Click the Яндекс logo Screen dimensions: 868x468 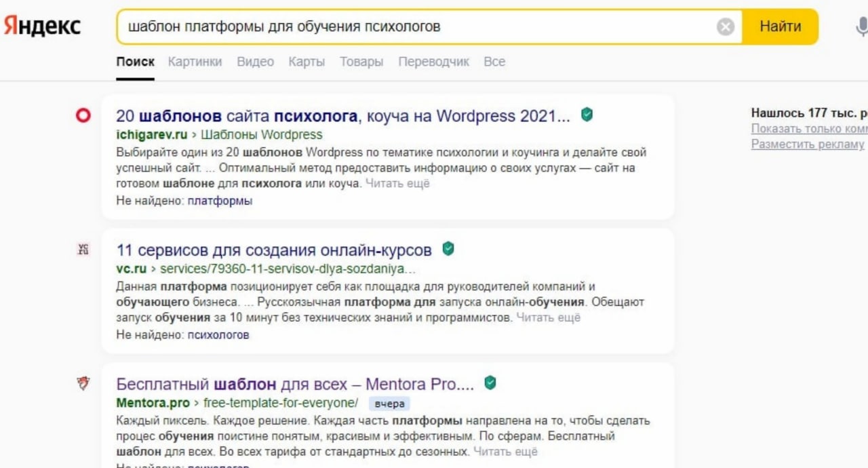pos(42,26)
